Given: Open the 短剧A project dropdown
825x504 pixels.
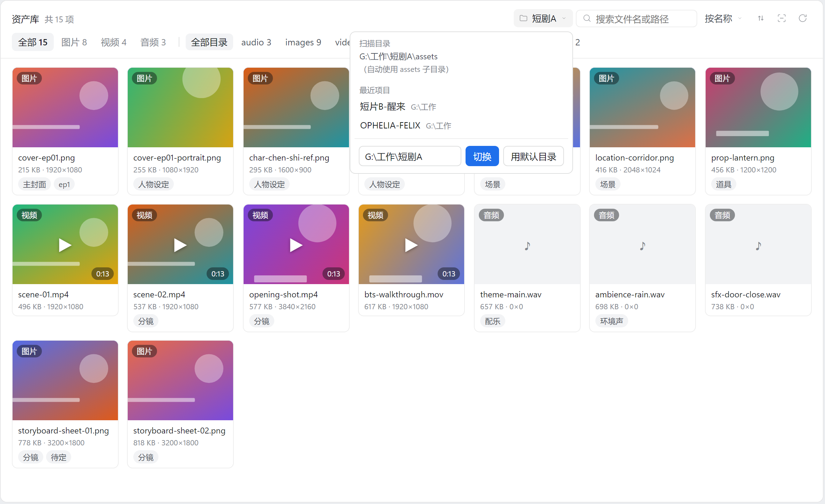Looking at the screenshot, I should pos(543,18).
